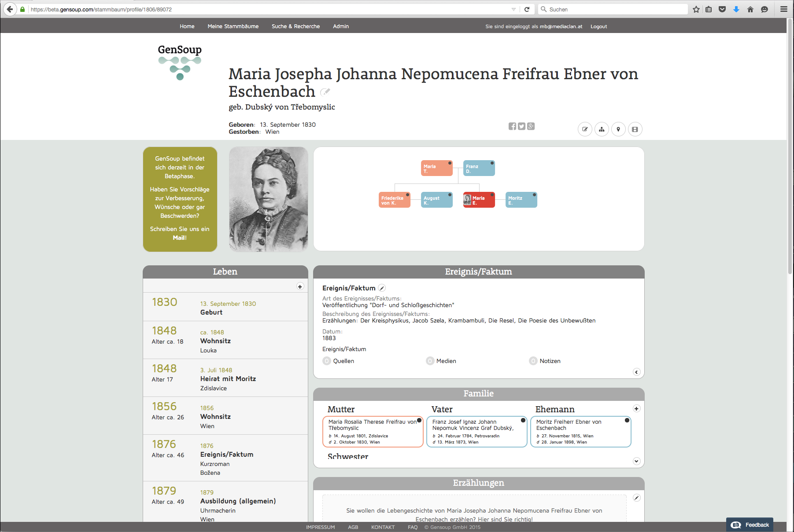
Task: Select August K. tree node
Action: tap(436, 200)
